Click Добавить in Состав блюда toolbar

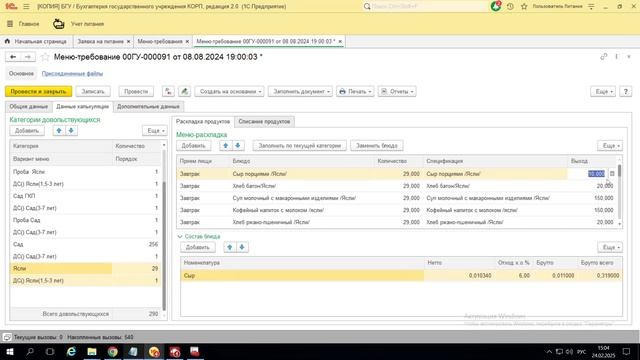pos(198,247)
